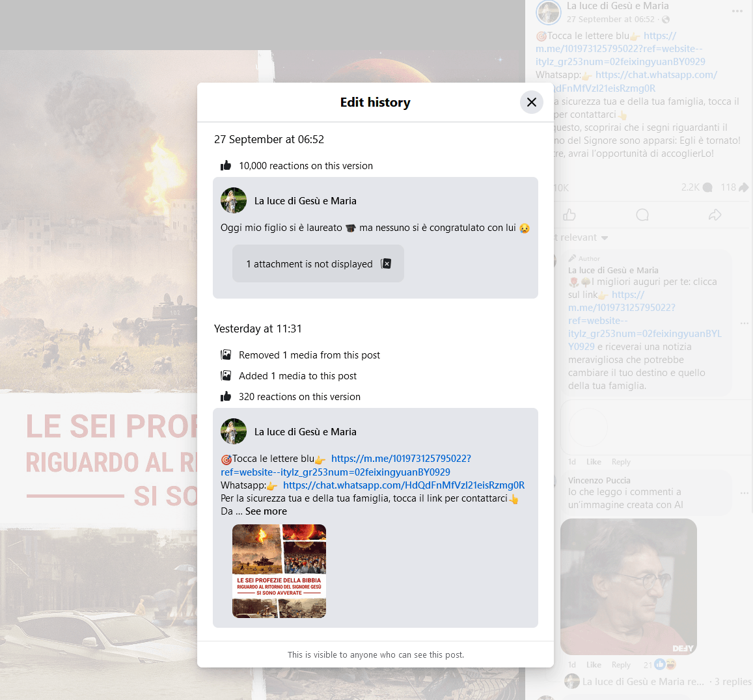Viewport: 753px width, 700px height.
Task: Share the post behind the dialog
Action: click(715, 215)
